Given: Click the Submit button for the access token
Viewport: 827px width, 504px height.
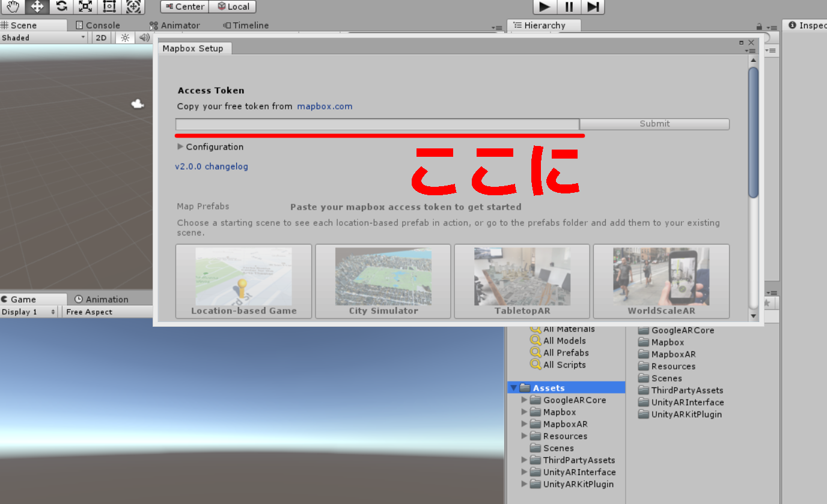Looking at the screenshot, I should click(x=654, y=124).
